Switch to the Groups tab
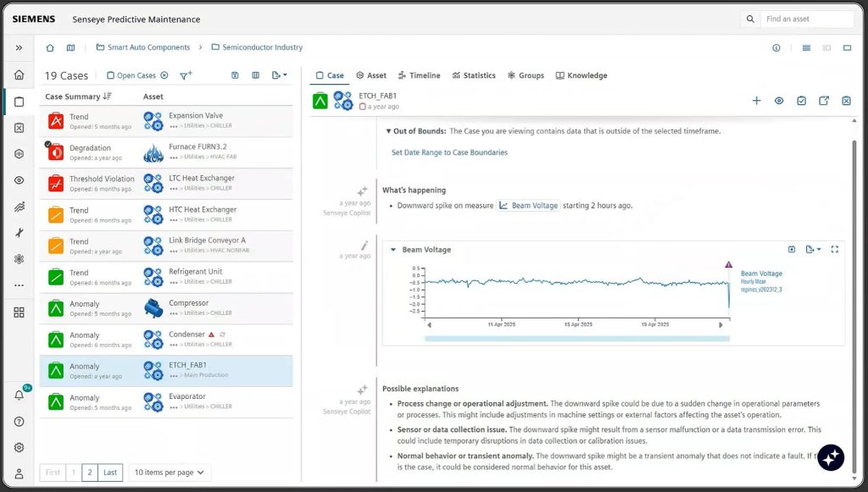This screenshot has height=492, width=868. click(526, 75)
